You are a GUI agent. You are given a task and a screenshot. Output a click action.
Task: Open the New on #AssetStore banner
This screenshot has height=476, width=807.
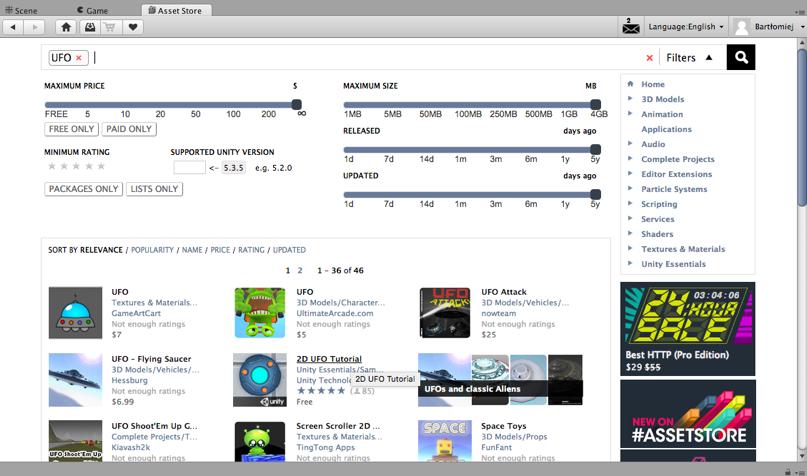pos(688,414)
